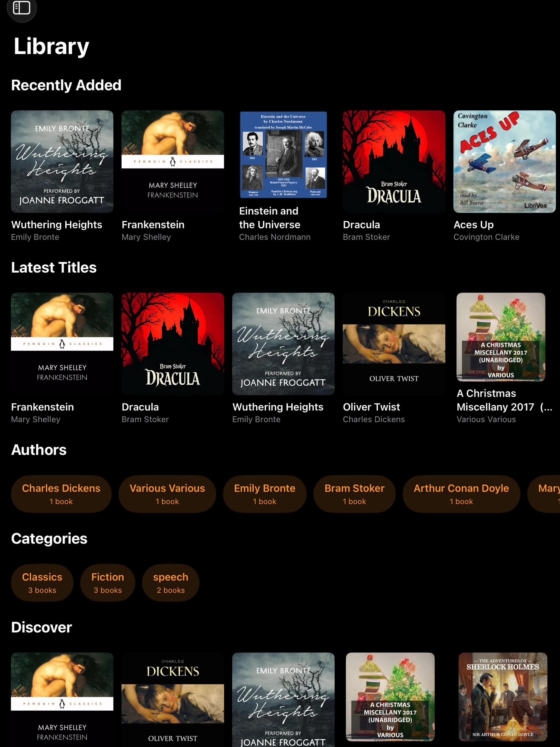Click the 'Authors' section heading

tap(39, 450)
